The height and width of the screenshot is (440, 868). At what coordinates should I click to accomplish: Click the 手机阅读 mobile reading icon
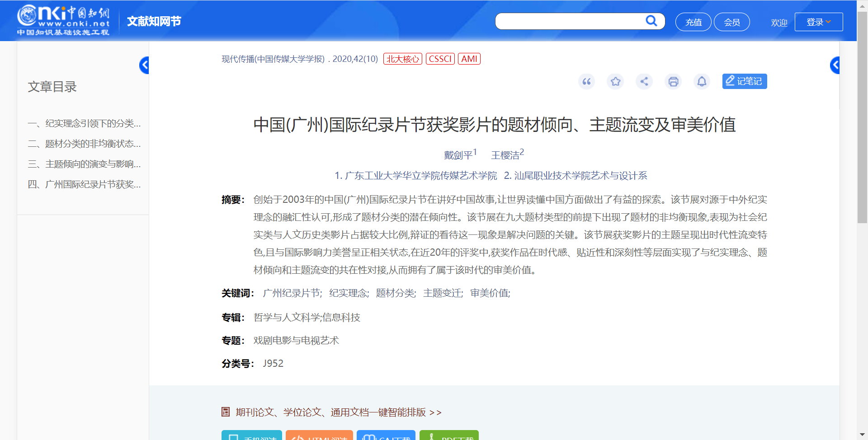233,436
